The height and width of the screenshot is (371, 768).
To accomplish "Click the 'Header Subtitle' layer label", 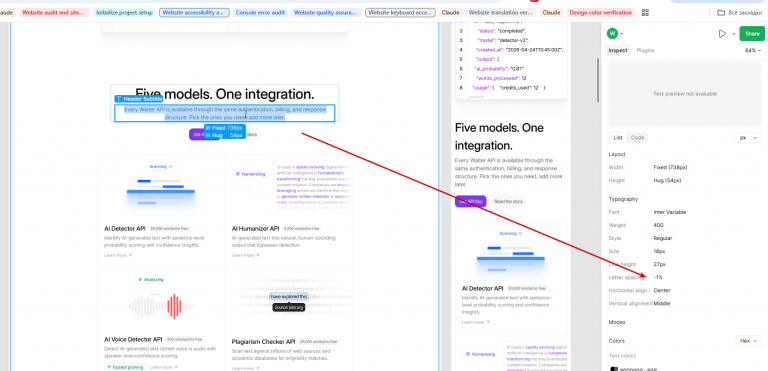I will point(139,99).
